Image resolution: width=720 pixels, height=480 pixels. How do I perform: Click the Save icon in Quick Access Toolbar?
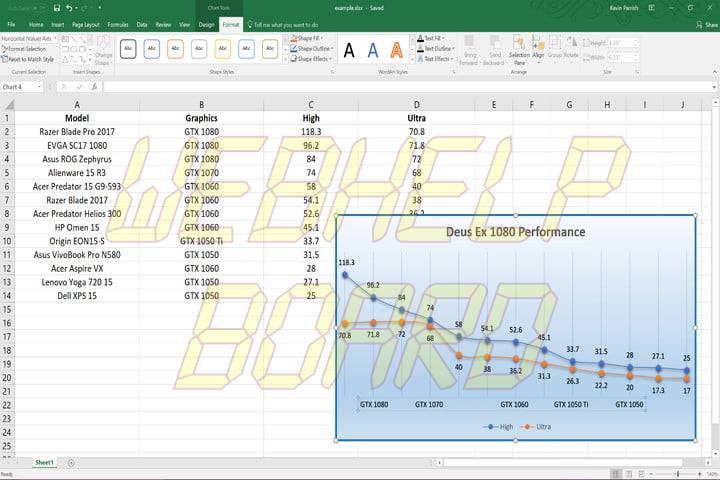57,8
